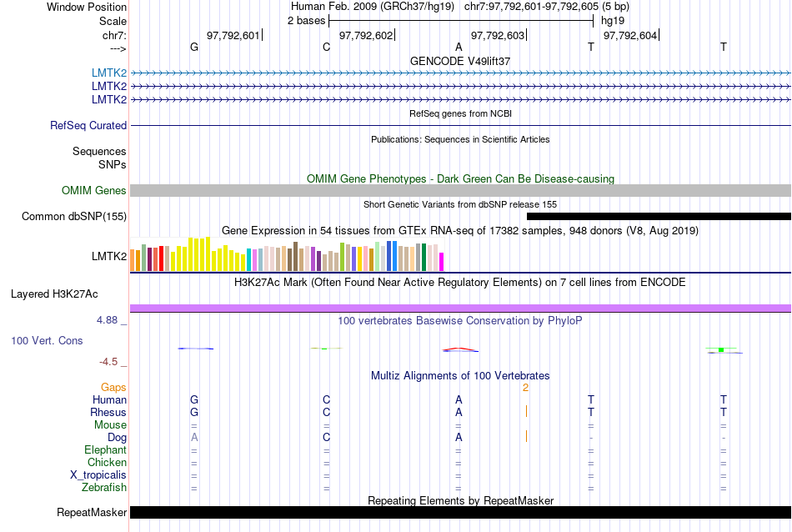The image size is (792, 532).
Task: Click 100 vertebrates Basewise Conservation title
Action: pyautogui.click(x=460, y=321)
